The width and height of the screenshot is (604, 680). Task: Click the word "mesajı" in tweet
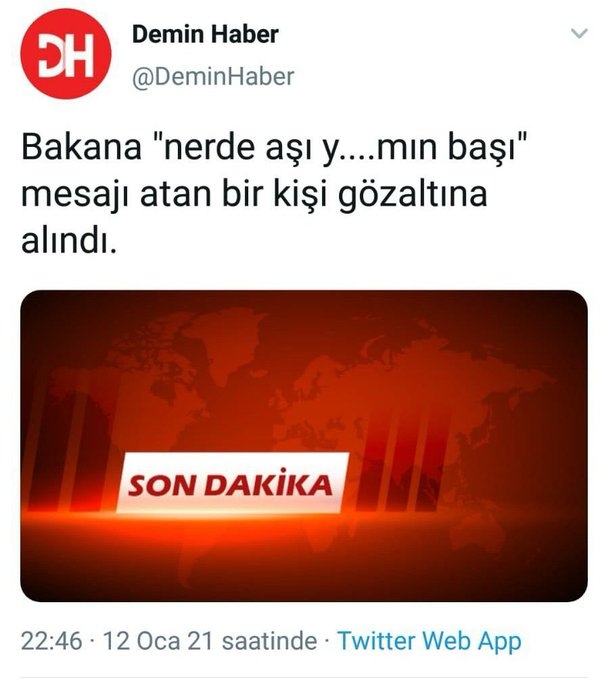[75, 196]
